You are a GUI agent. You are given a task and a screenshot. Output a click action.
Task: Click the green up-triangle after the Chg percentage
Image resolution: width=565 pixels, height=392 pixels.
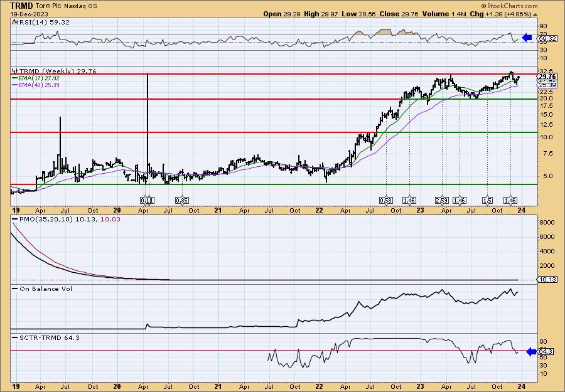pos(535,14)
